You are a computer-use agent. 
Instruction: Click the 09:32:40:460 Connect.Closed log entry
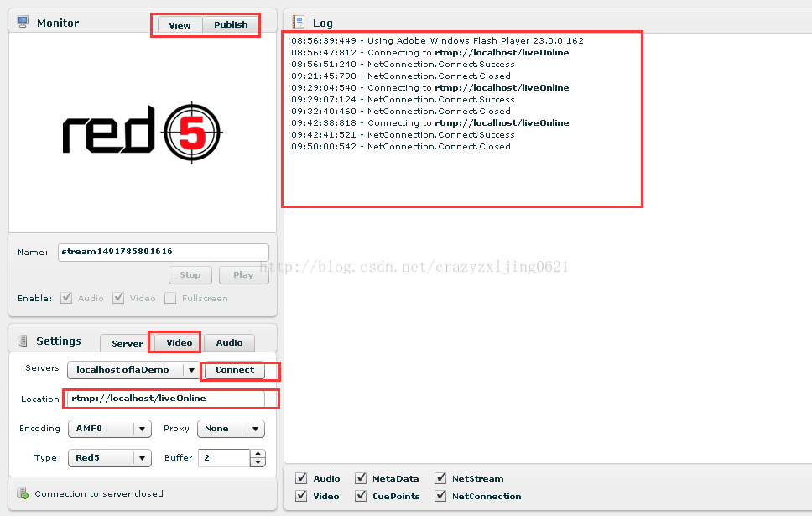point(401,111)
